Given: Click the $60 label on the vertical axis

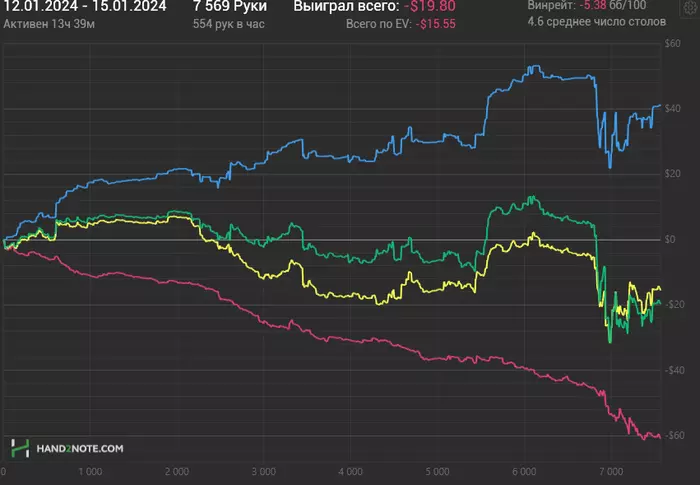Looking at the screenshot, I should point(672,43).
